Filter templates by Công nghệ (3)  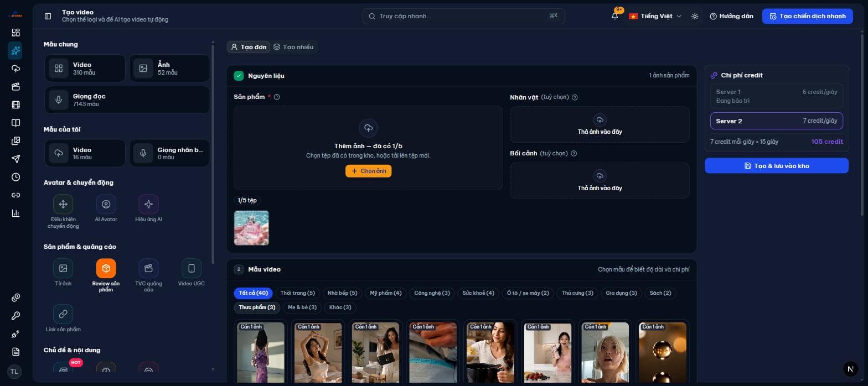point(432,293)
